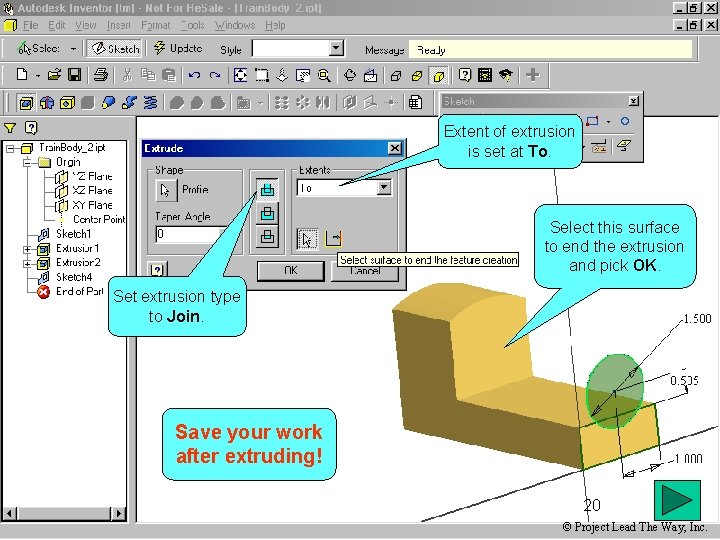Click the Update button

(x=179, y=48)
